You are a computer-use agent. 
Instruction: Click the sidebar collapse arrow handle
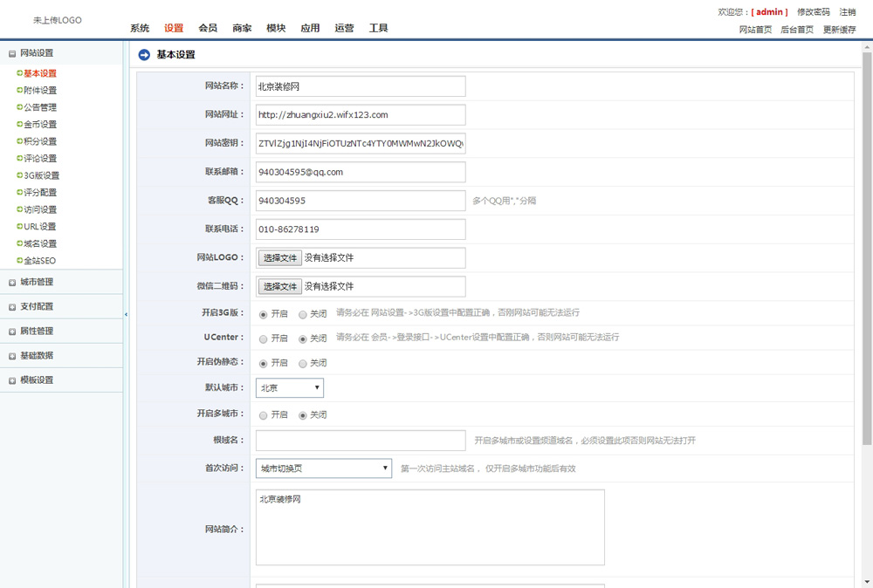(126, 314)
